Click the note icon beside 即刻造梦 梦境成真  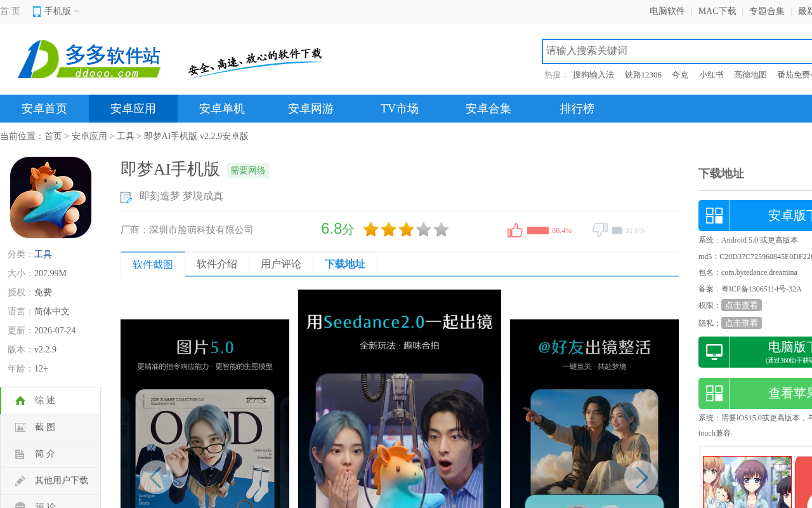(126, 197)
